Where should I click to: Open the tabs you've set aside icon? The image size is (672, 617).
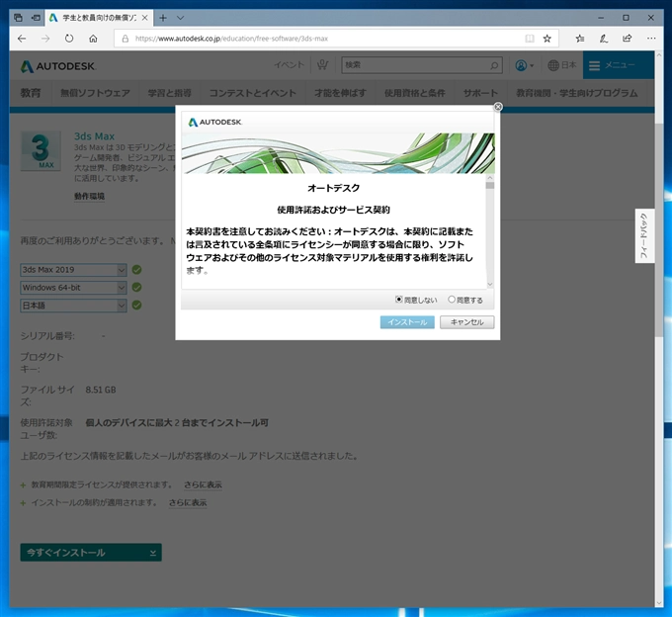18,18
